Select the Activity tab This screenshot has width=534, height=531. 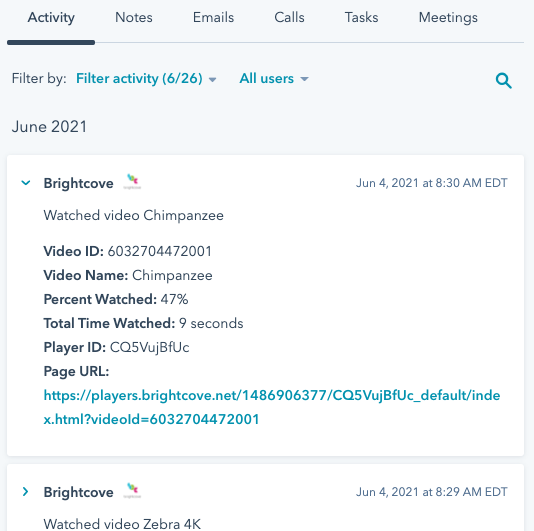(51, 17)
